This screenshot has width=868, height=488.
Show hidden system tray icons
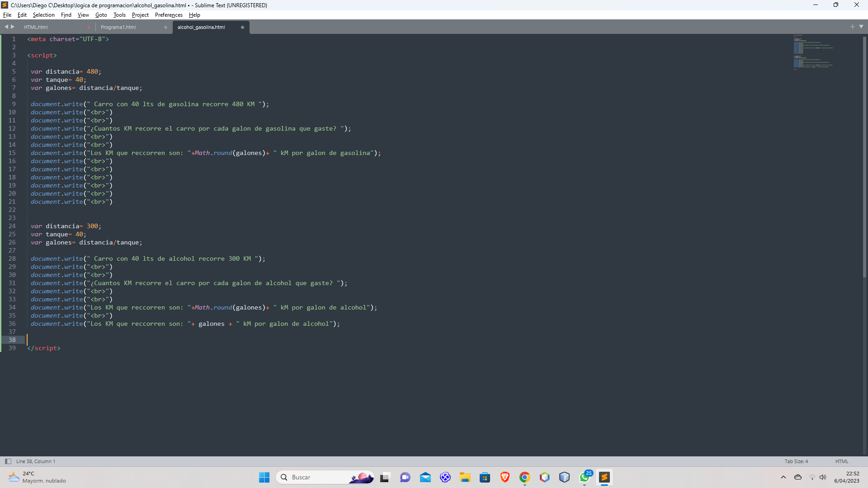[783, 477]
